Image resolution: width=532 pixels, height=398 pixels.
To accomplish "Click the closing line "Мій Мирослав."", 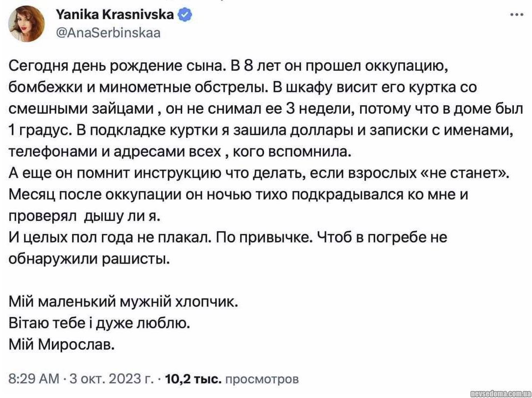I will pyautogui.click(x=62, y=345).
